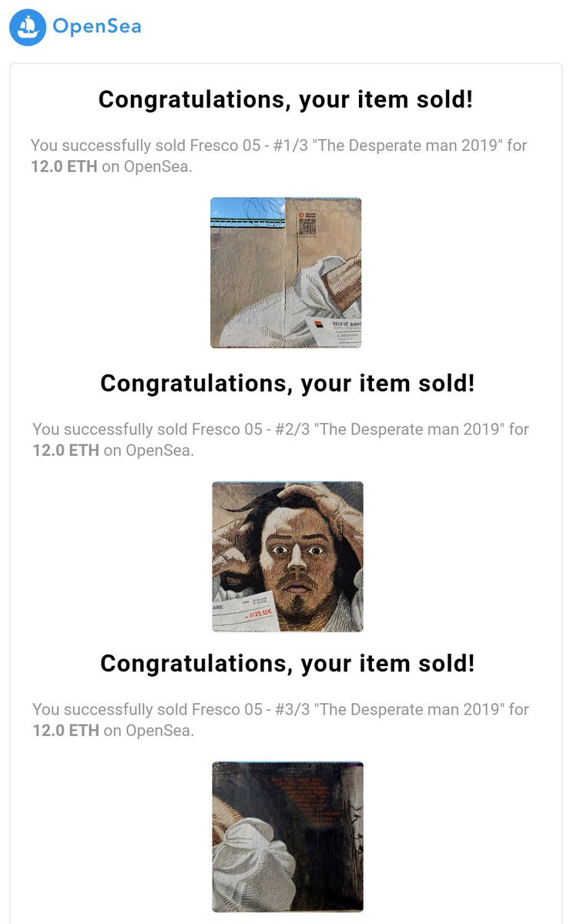Screen dimensions: 570x924
Task: Click the QR code in the first artwork
Action: (305, 229)
